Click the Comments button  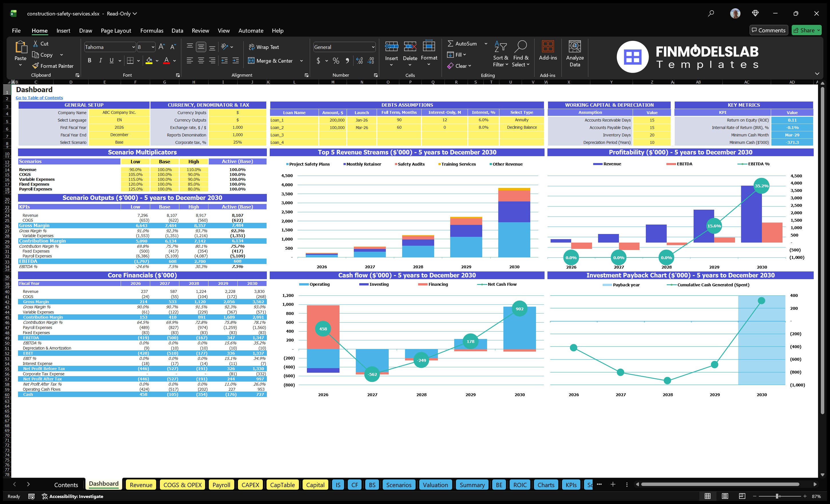pyautogui.click(x=769, y=30)
